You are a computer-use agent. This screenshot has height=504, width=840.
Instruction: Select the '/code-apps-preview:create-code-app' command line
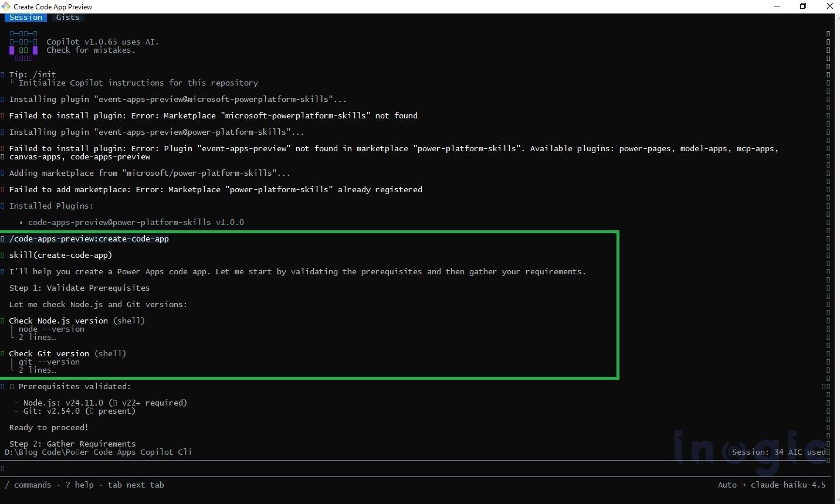pos(89,239)
